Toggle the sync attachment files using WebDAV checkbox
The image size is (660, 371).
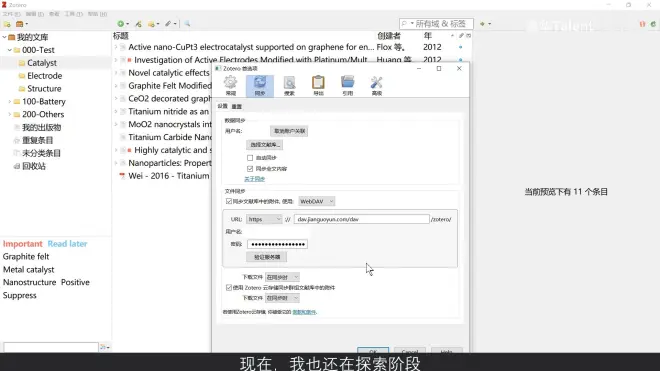(x=229, y=201)
